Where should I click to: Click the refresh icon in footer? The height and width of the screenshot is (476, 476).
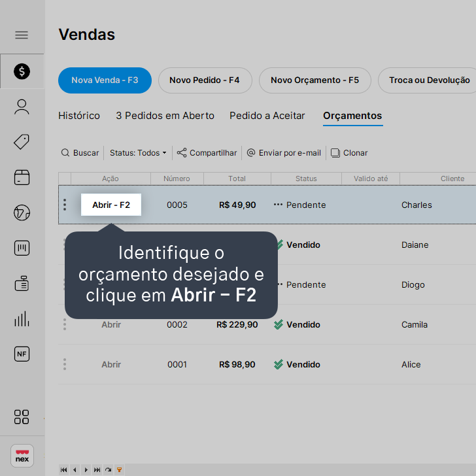(x=109, y=470)
